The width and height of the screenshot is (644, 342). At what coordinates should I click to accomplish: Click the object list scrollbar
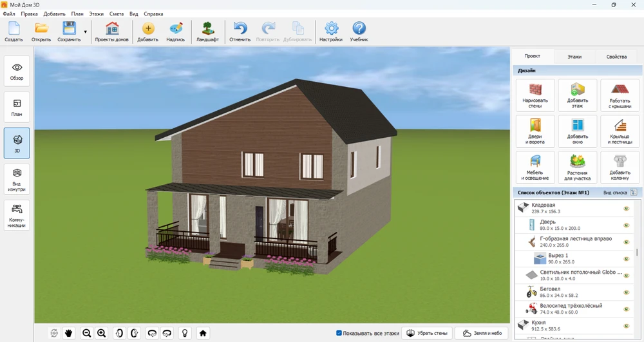click(x=637, y=252)
